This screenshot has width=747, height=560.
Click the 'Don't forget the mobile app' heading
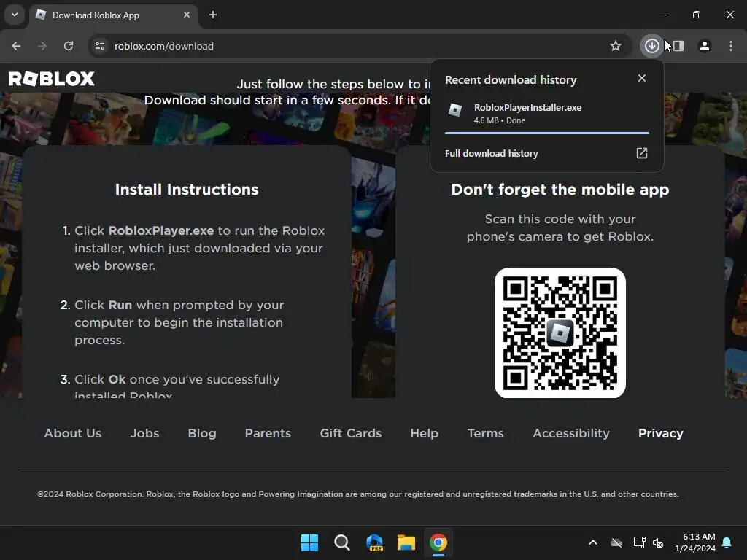pyautogui.click(x=560, y=190)
